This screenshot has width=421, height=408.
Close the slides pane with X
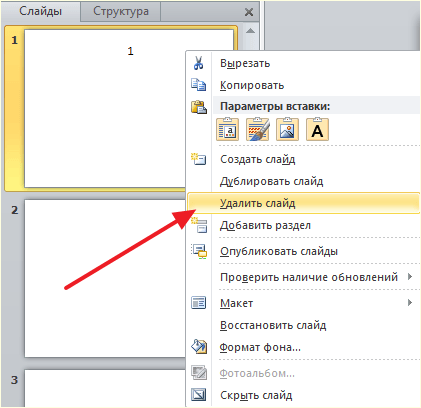249,12
